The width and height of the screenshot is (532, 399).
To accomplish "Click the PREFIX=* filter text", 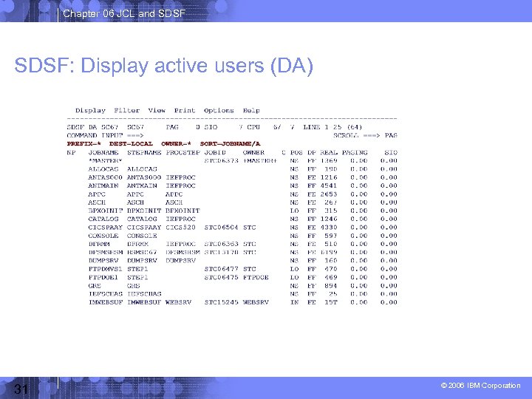I will point(83,144).
